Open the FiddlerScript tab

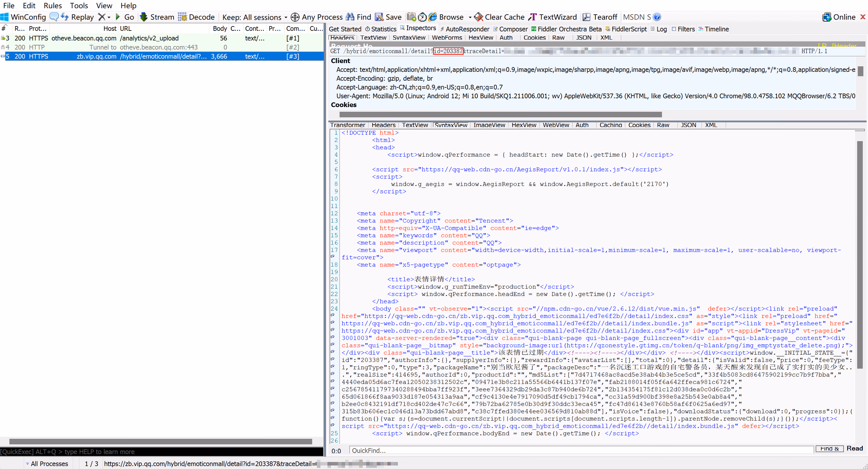(626, 29)
